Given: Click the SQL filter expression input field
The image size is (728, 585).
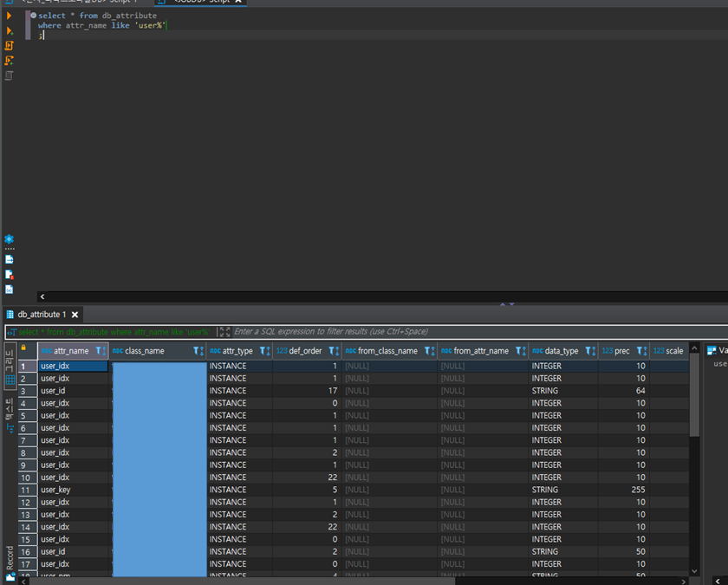Looking at the screenshot, I should click(478, 331).
